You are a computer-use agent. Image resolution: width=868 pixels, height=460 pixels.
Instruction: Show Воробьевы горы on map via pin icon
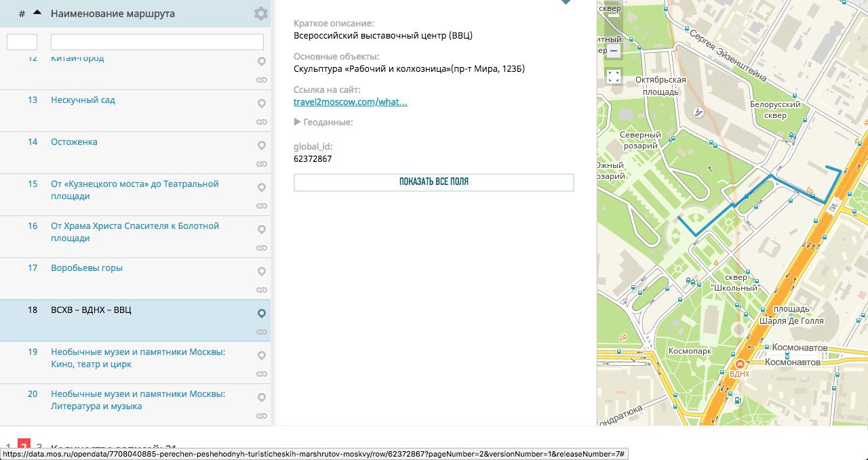tap(262, 272)
